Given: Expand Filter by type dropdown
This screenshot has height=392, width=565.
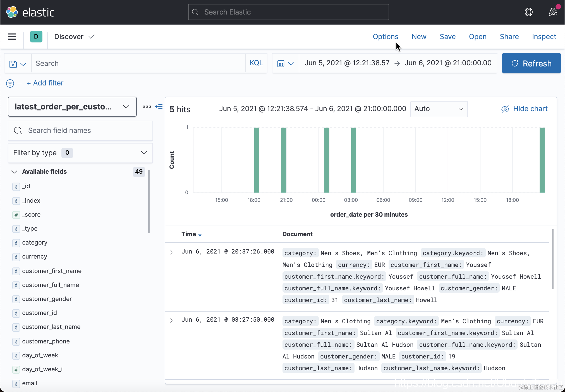Looking at the screenshot, I should [x=80, y=153].
